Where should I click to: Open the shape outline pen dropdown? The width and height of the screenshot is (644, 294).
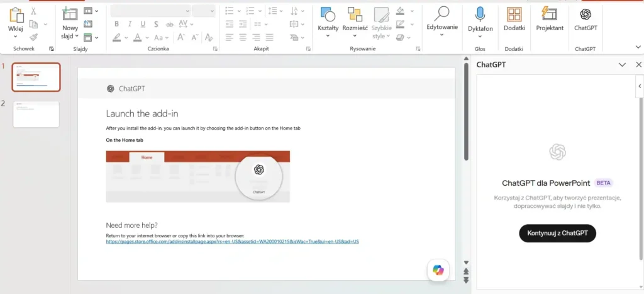tap(411, 25)
